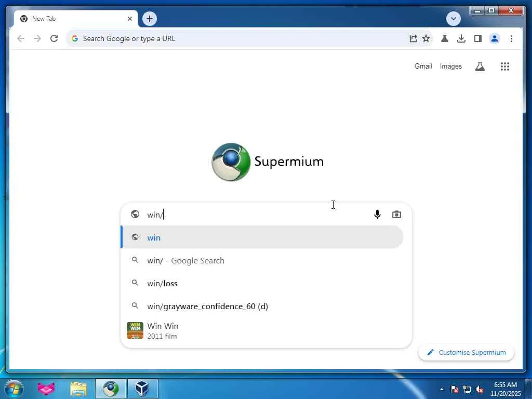The height and width of the screenshot is (399, 532).
Task: Open VirtualBox from taskbar
Action: 142,389
